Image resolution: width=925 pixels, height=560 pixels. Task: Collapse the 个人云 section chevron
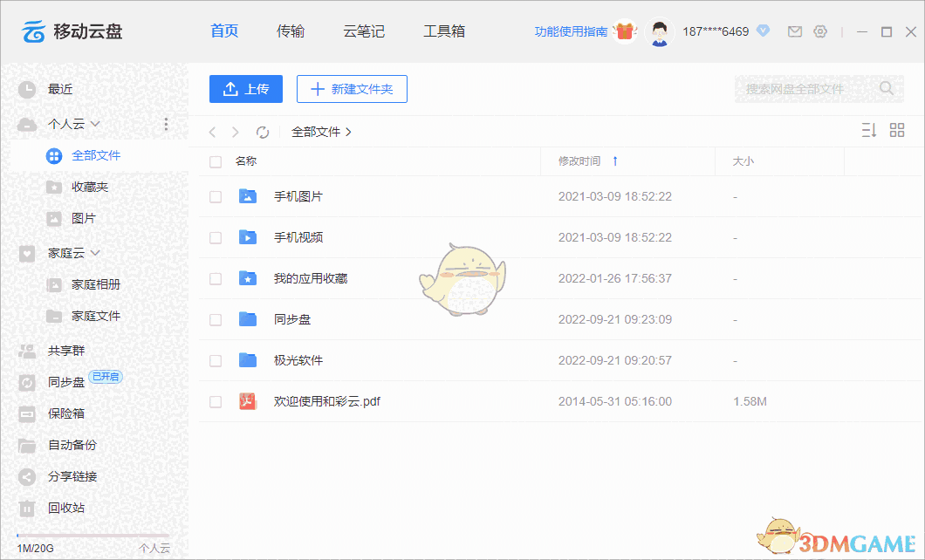96,124
